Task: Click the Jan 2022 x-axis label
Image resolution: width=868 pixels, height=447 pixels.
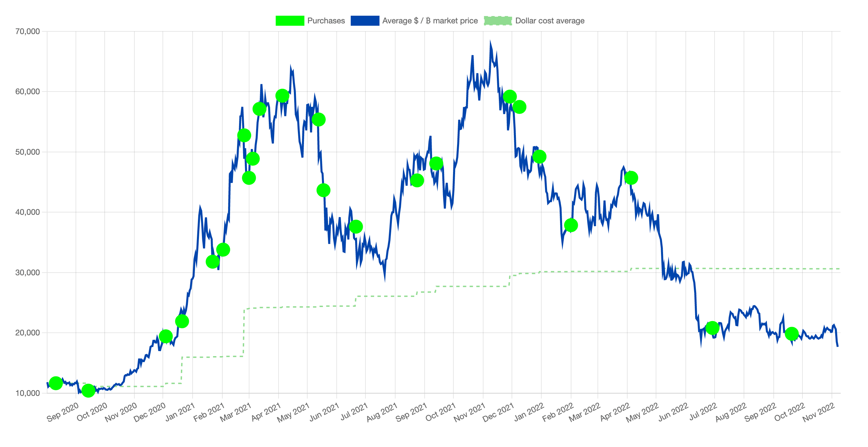Action: [x=529, y=412]
